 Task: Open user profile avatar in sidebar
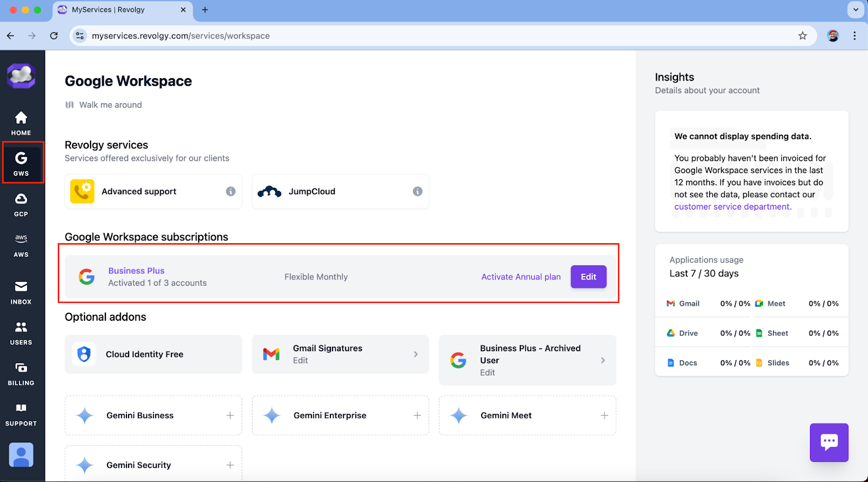coord(21,455)
